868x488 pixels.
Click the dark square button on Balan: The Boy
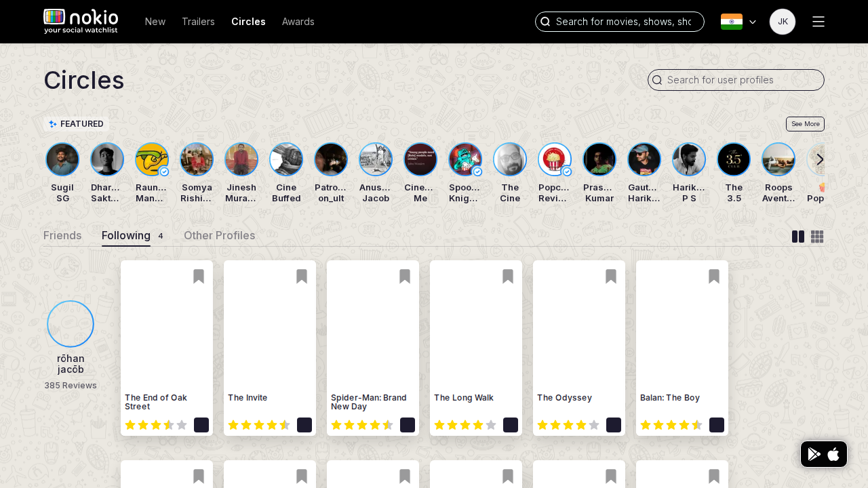tap(717, 425)
